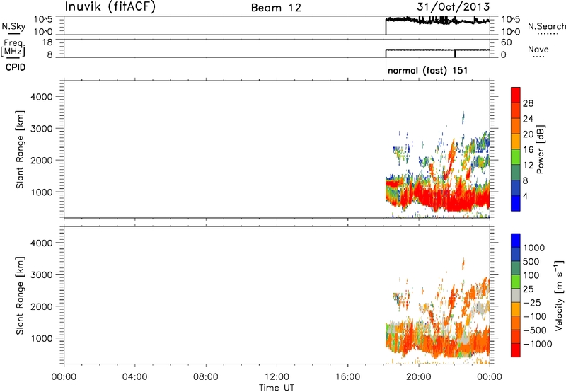Click the 'Nave' legend label
Screen dimensions: 566x392
click(x=538, y=50)
